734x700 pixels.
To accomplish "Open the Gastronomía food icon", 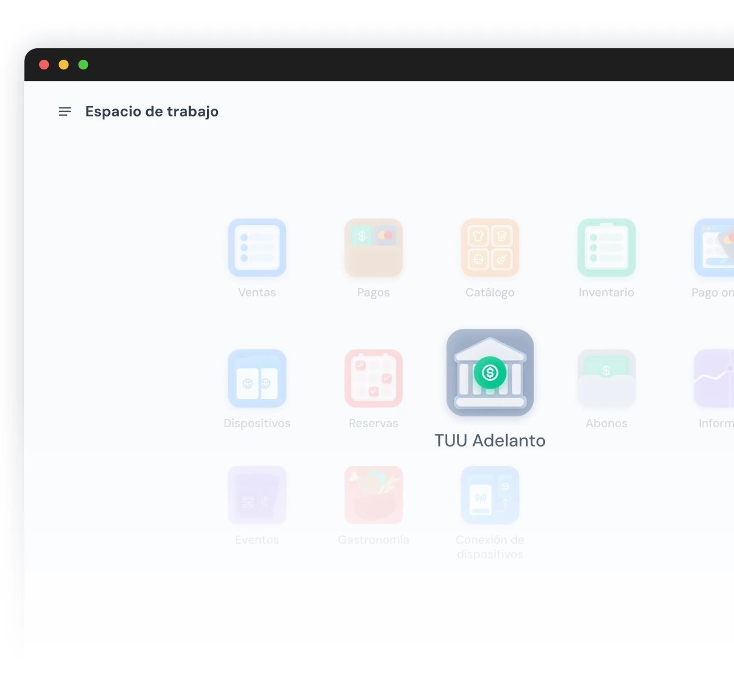I will click(374, 495).
